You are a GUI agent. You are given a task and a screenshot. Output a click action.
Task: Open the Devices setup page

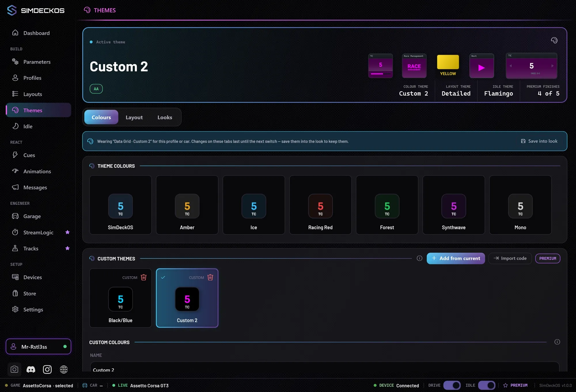tap(38, 277)
